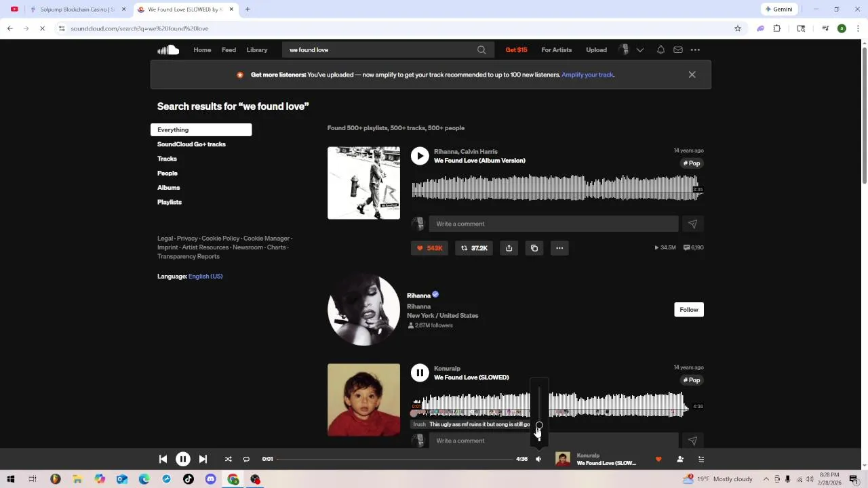Viewport: 868px width, 488px height.
Task: Seek within the Album Version waveform
Action: [x=556, y=188]
